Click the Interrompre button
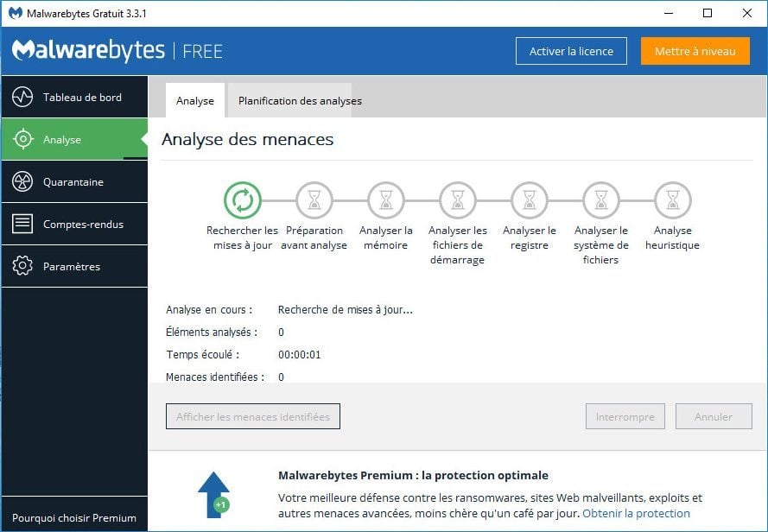The image size is (768, 532). click(x=625, y=416)
